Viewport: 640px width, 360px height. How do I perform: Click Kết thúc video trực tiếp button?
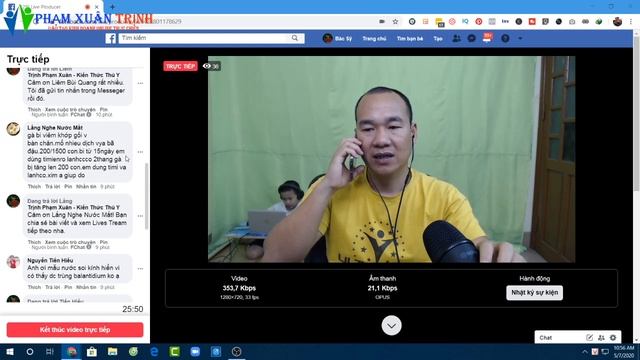(x=75, y=330)
